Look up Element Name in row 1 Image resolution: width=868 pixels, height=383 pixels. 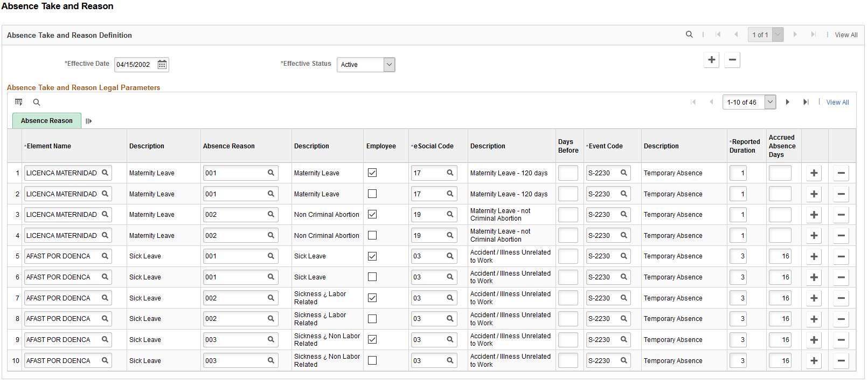tap(105, 173)
